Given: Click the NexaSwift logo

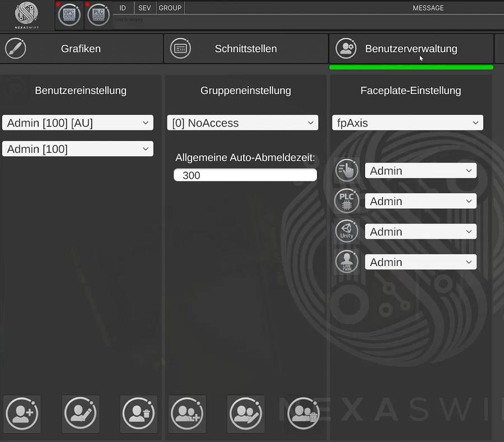Looking at the screenshot, I should click(x=26, y=15).
